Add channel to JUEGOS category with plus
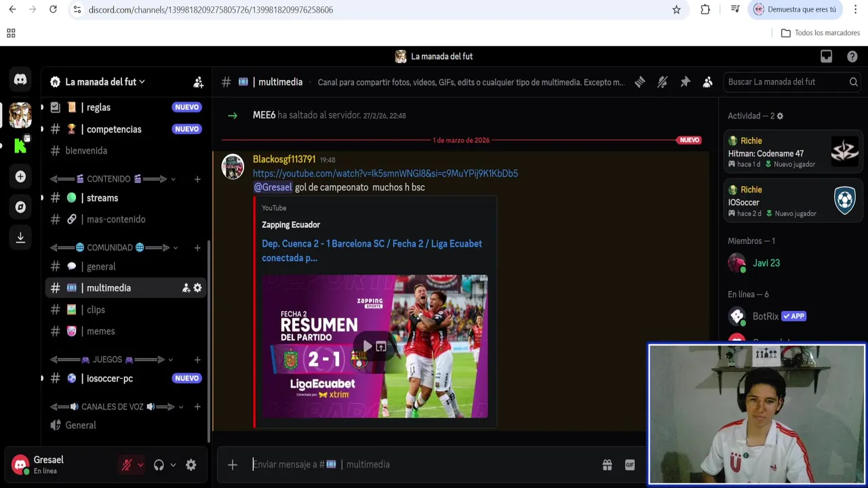 point(197,359)
